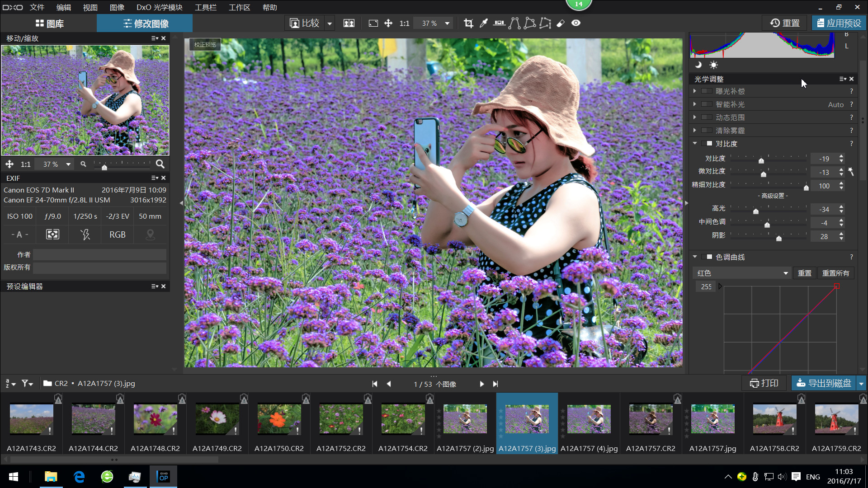Image resolution: width=868 pixels, height=488 pixels.
Task: Open the EXIF panel options menu
Action: point(155,178)
